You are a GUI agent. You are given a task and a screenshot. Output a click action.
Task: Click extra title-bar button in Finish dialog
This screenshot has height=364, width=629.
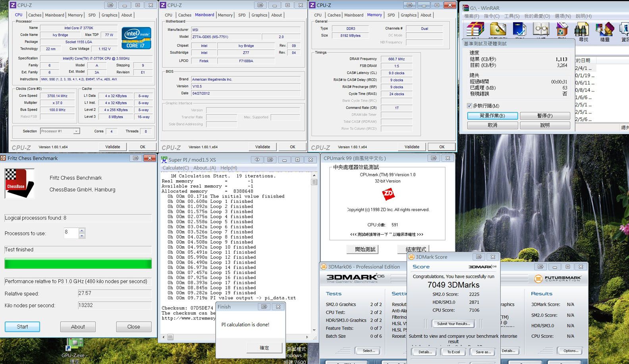[264, 306]
